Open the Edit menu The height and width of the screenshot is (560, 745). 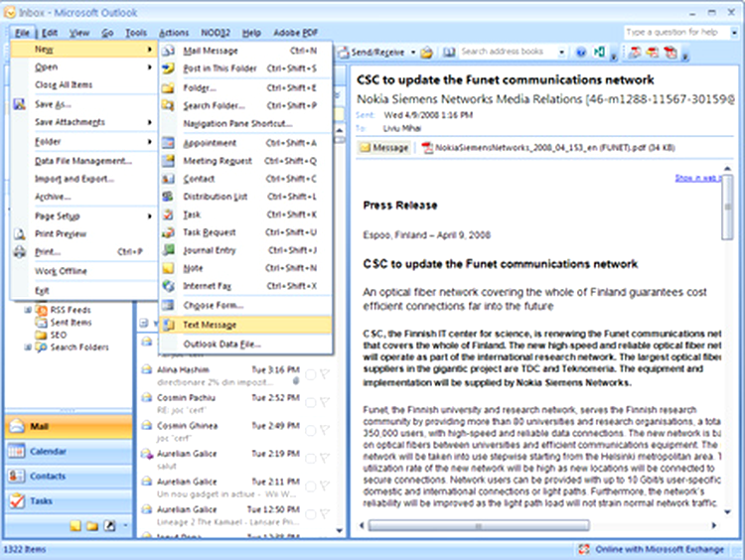(x=50, y=33)
